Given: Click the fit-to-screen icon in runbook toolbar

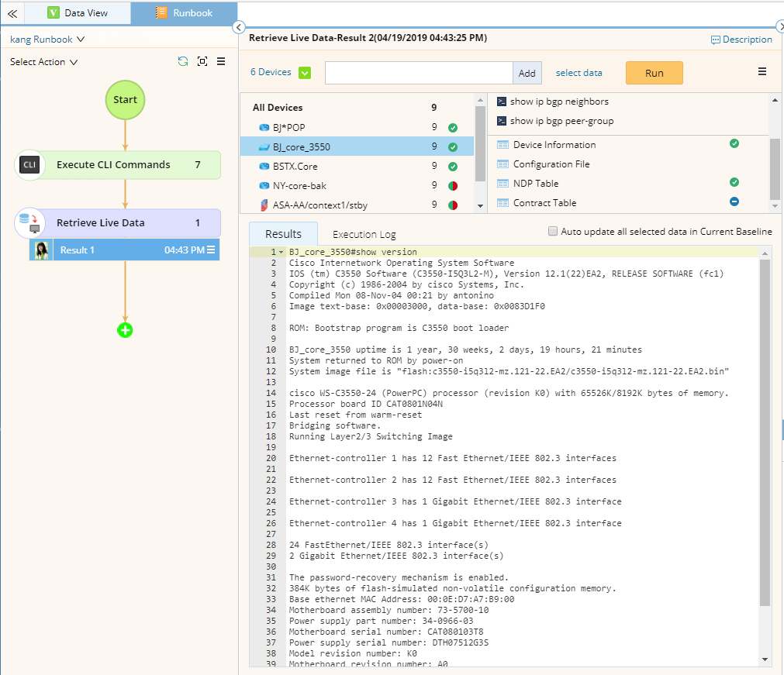Looking at the screenshot, I should pos(202,61).
